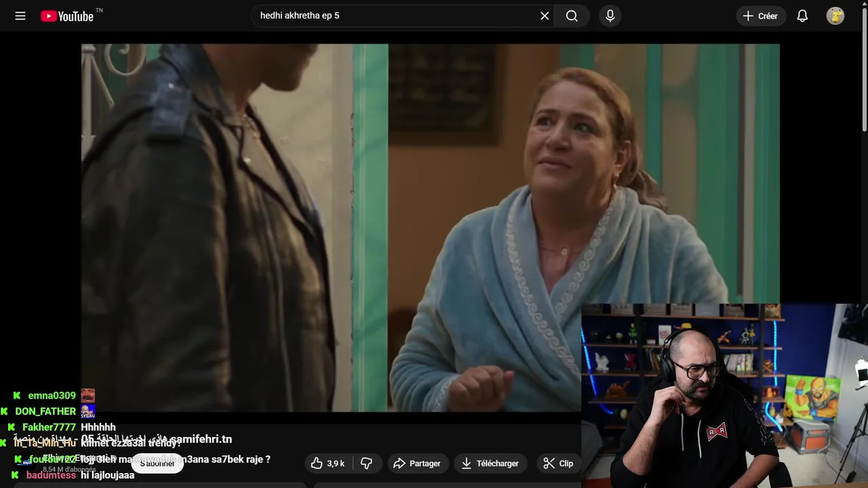Start voice search with microphone icon
The height and width of the screenshot is (488, 868).
coord(610,16)
